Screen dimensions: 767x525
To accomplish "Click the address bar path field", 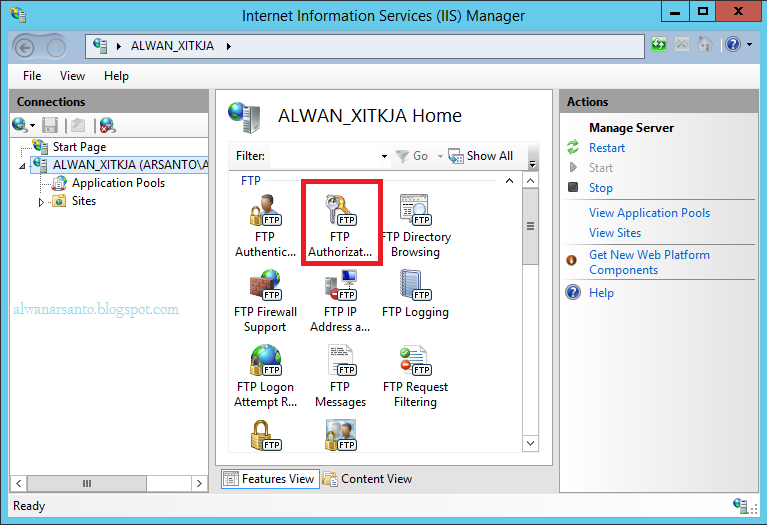I will [x=364, y=46].
